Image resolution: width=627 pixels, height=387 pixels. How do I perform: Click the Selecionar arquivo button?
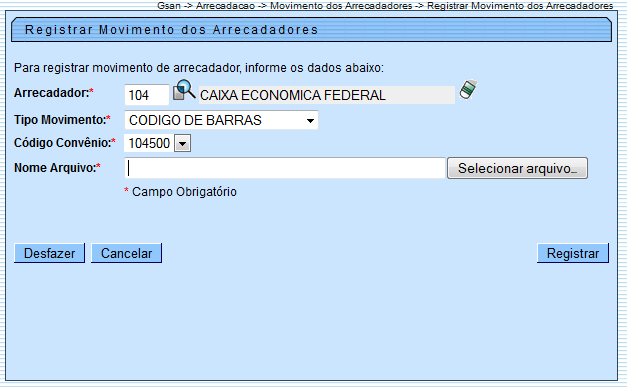point(517,168)
